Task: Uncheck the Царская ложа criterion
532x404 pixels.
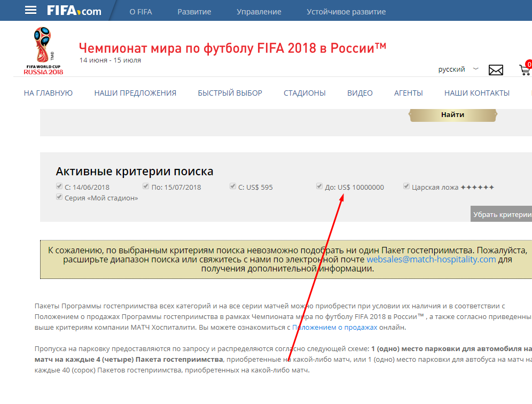Action: tap(406, 186)
